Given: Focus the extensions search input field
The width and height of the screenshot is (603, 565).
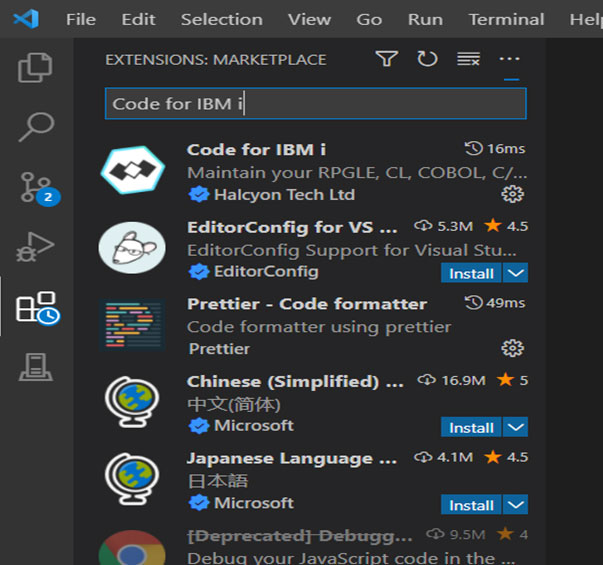Looking at the screenshot, I should pos(315,104).
